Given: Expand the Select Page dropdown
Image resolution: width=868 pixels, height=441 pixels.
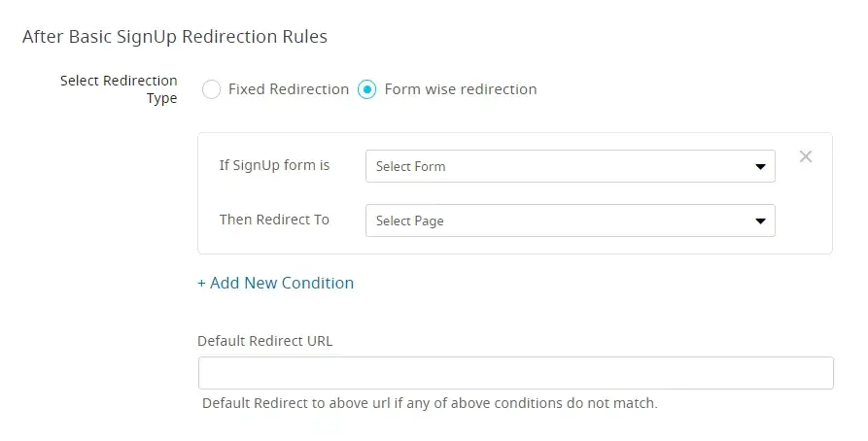Looking at the screenshot, I should (x=570, y=220).
